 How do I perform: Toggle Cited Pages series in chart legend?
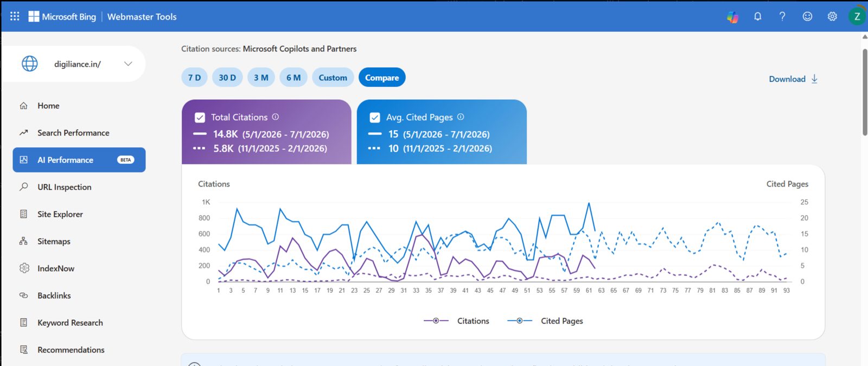point(545,321)
